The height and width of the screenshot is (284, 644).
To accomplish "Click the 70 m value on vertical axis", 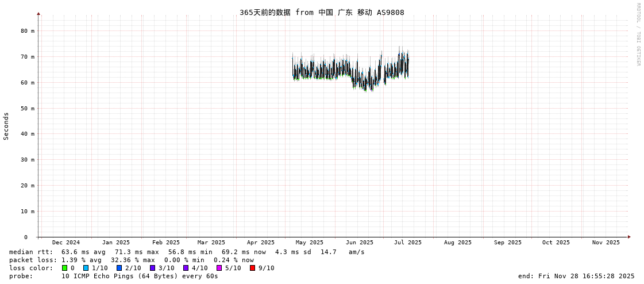I will pos(28,57).
